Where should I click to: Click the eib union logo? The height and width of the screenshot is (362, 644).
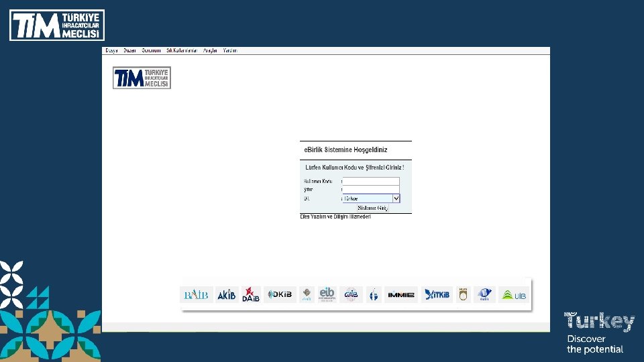click(x=327, y=294)
